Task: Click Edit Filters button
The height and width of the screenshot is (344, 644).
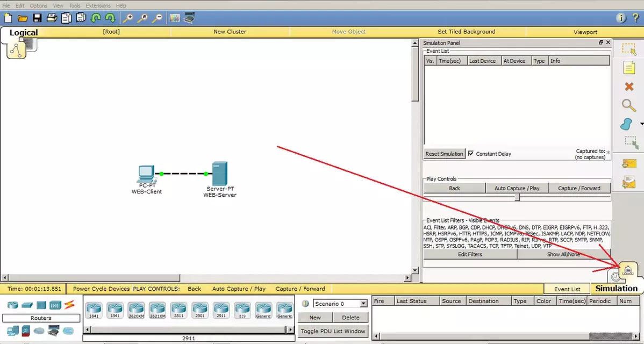Action: tap(470, 254)
